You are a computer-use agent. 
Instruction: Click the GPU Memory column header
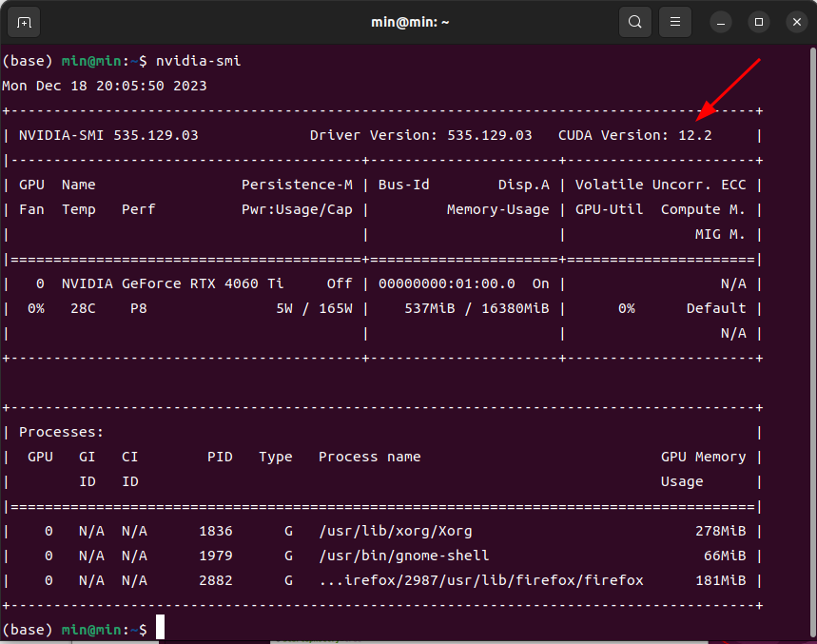704,457
